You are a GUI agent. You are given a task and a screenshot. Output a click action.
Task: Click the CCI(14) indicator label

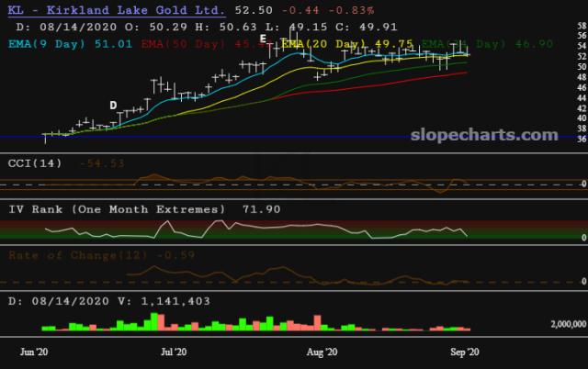35,162
